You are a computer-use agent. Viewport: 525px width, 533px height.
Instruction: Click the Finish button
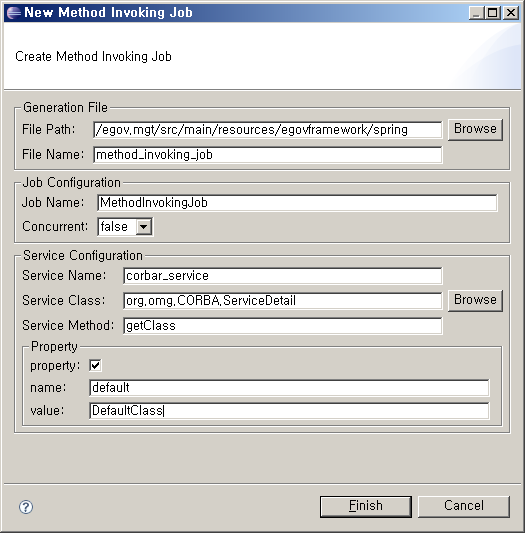click(366, 506)
